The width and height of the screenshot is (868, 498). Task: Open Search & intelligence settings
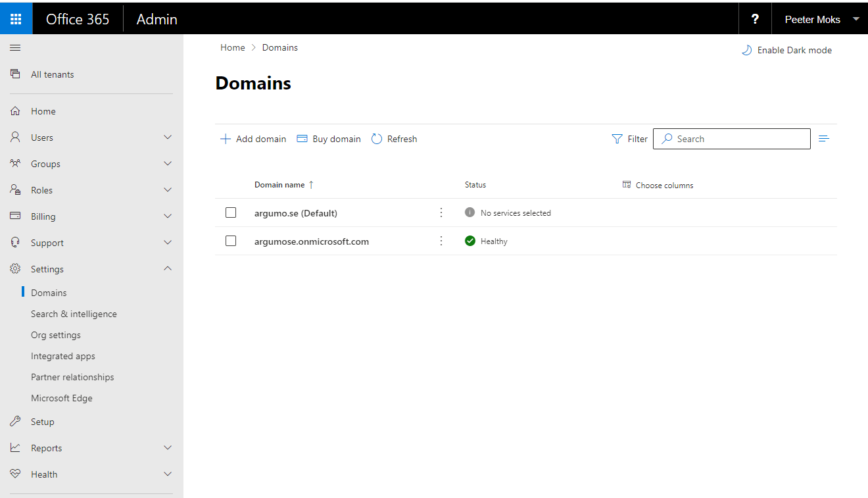tap(74, 314)
